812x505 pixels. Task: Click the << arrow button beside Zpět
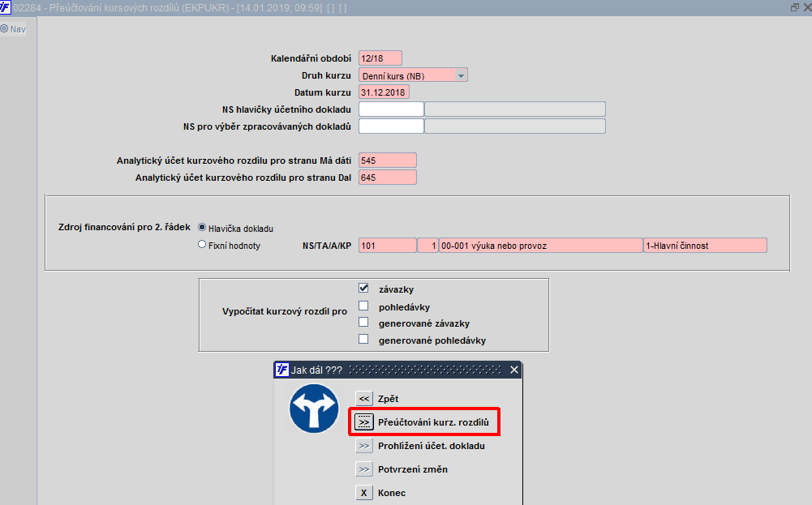(x=364, y=399)
